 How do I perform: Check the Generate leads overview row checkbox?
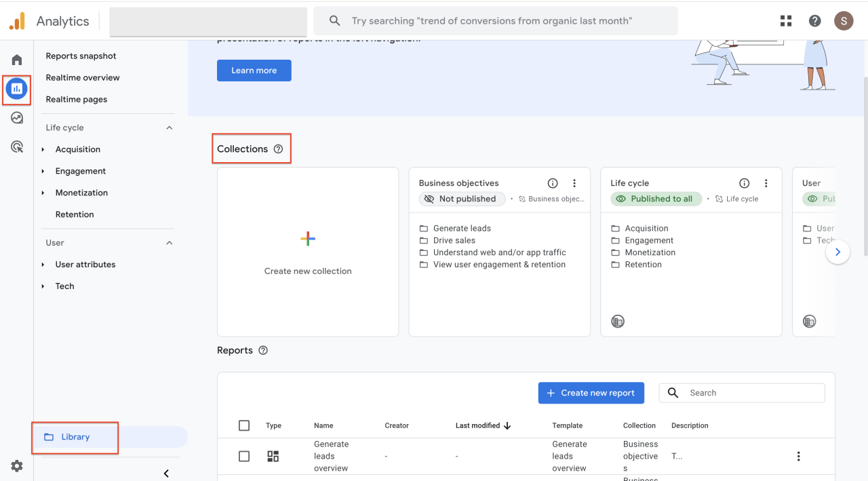[x=244, y=457]
